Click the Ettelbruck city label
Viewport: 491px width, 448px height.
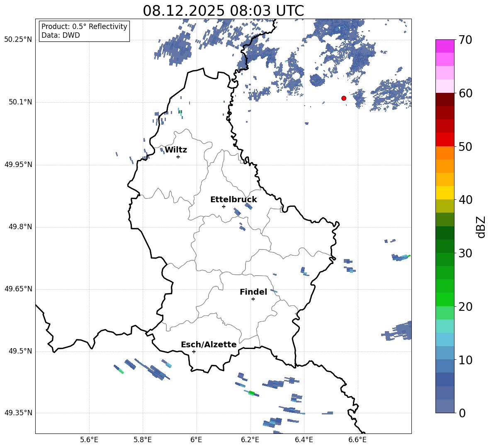[x=233, y=200]
